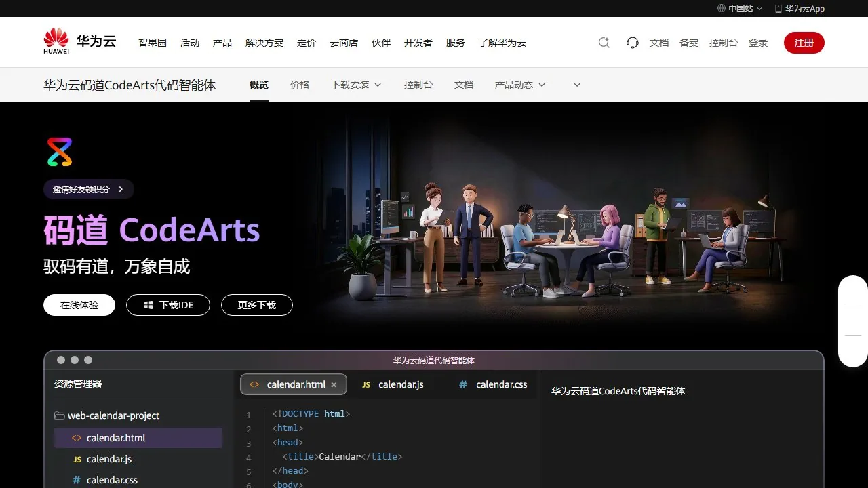
Task: Click the red 注册 button
Action: tap(804, 43)
